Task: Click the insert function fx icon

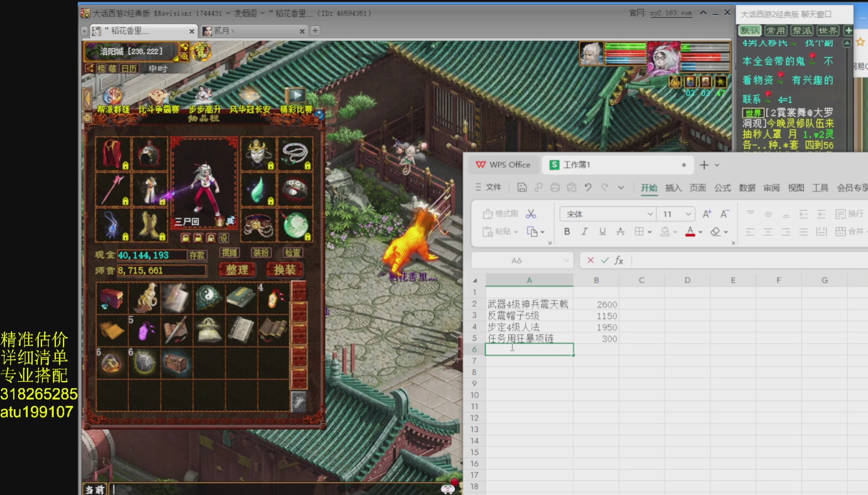Action: tap(619, 260)
